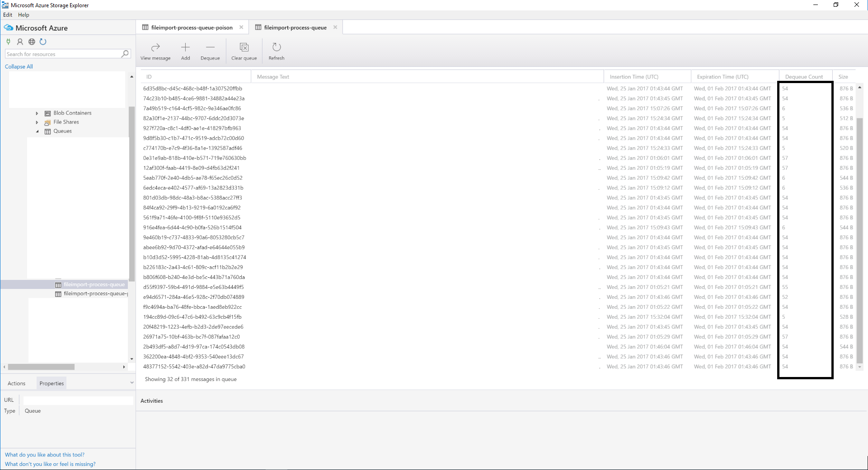Click the globe icon in the explorer panel
The width and height of the screenshot is (868, 470).
[32, 42]
